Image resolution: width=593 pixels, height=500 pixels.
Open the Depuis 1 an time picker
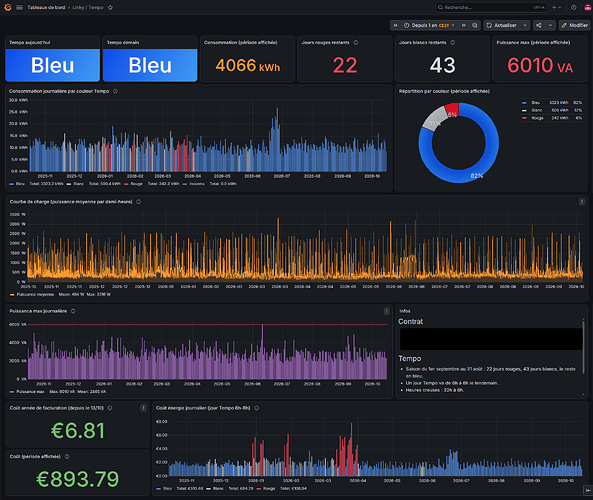(429, 25)
